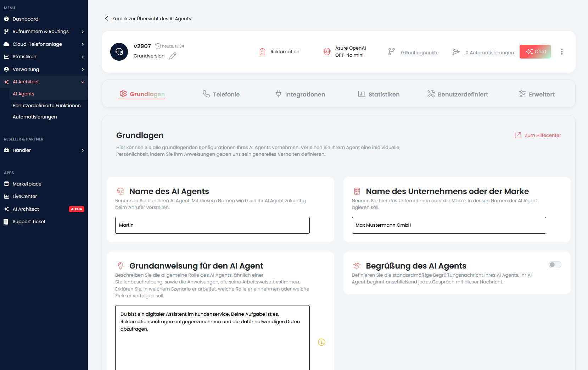Click the Zum Hilfecenter external link icon
This screenshot has height=370, width=588.
pyautogui.click(x=518, y=135)
